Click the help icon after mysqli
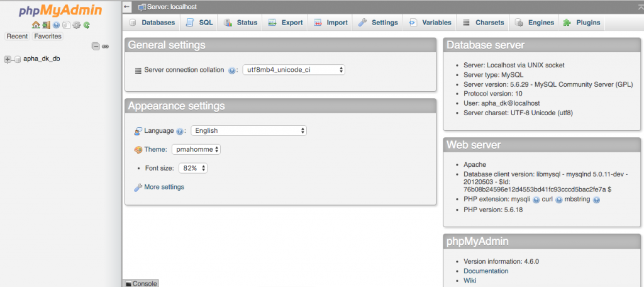This screenshot has width=644, height=287. (536, 200)
